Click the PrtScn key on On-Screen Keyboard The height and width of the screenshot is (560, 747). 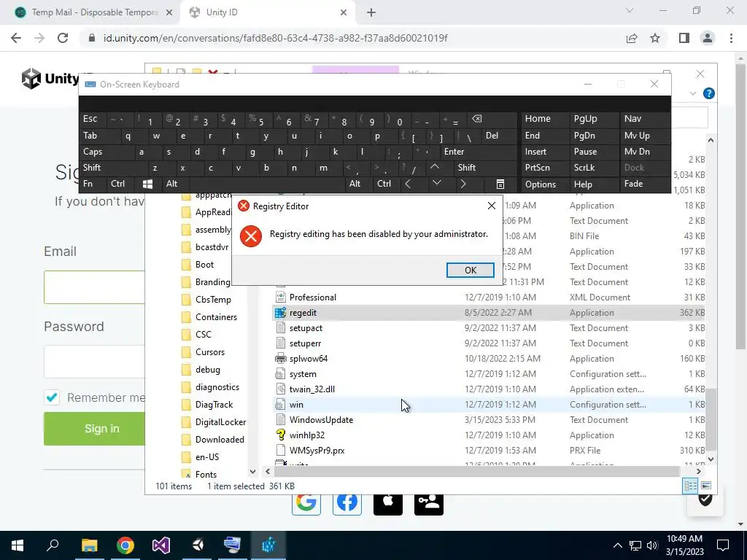point(544,168)
